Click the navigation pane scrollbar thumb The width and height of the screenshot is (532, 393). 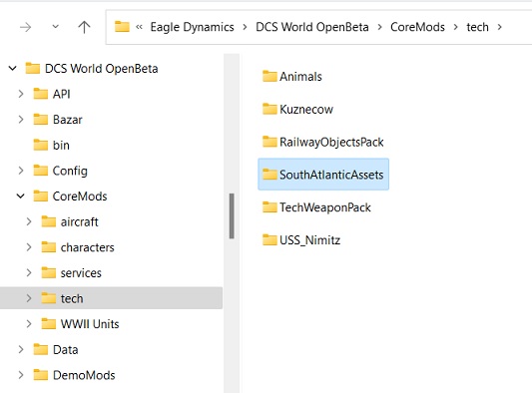tap(232, 216)
